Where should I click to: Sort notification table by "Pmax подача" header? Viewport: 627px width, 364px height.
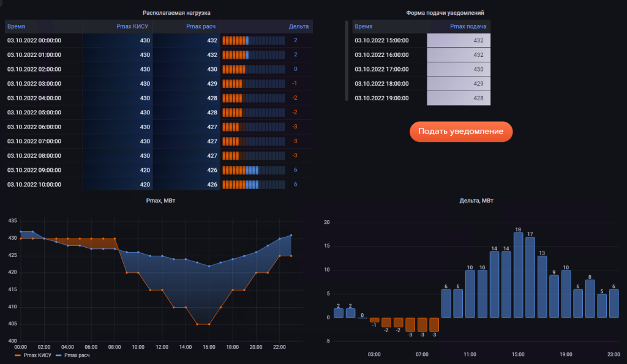point(468,26)
